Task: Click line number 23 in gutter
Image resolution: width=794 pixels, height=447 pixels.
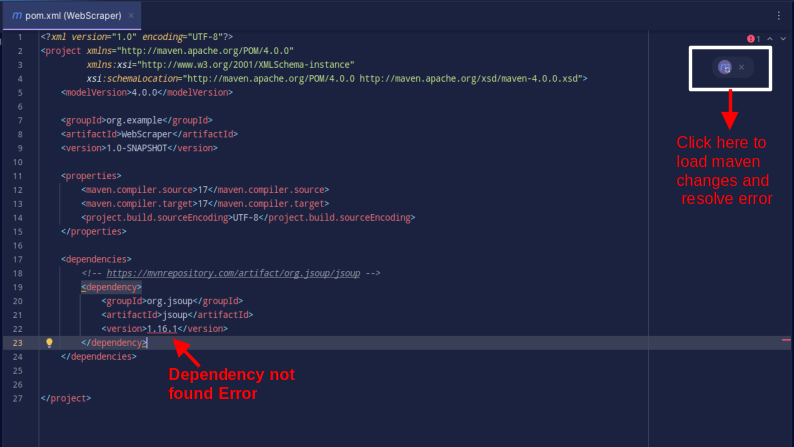Action: tap(18, 343)
